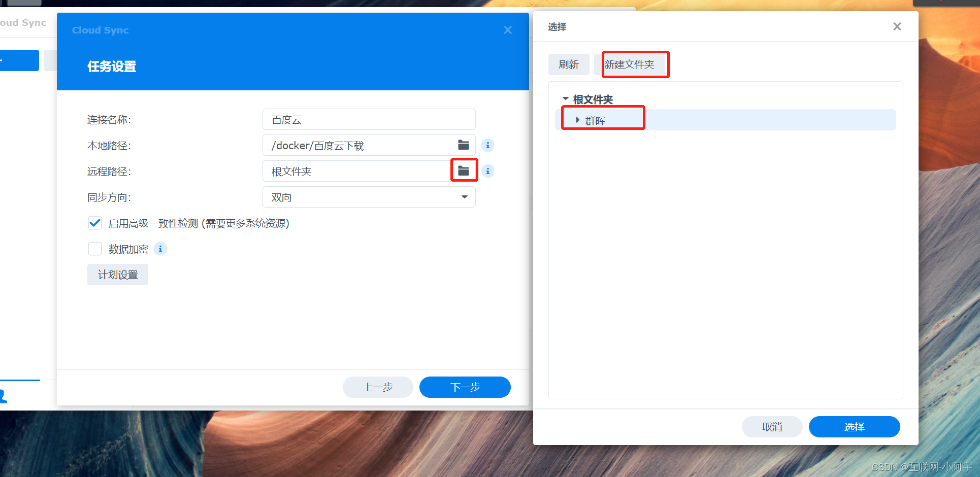Viewport: 980px width, 477px height.
Task: Click the 刷新 button
Action: 569,64
